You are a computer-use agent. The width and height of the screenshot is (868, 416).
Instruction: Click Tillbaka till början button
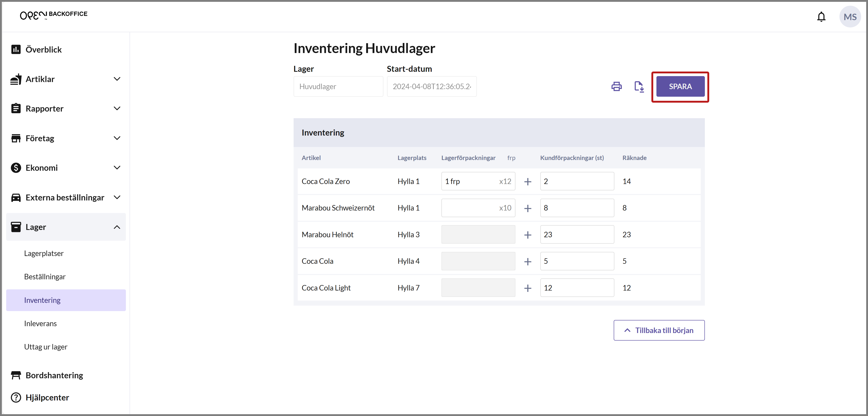click(659, 330)
